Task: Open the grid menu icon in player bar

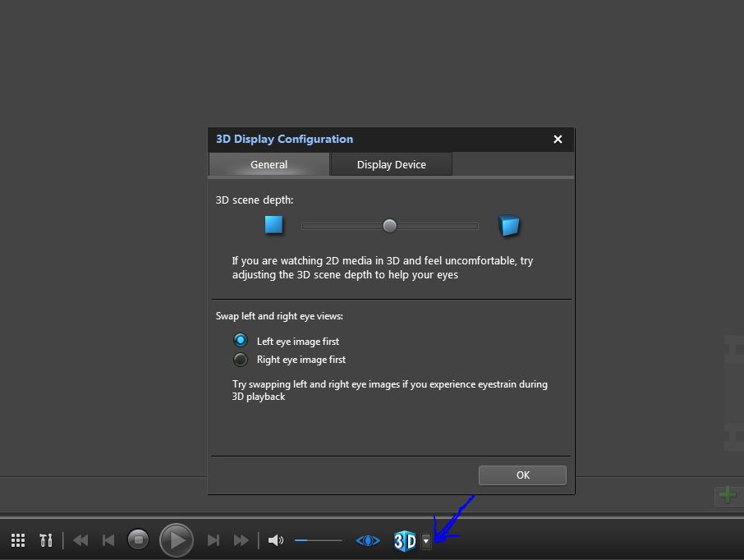Action: [18, 540]
